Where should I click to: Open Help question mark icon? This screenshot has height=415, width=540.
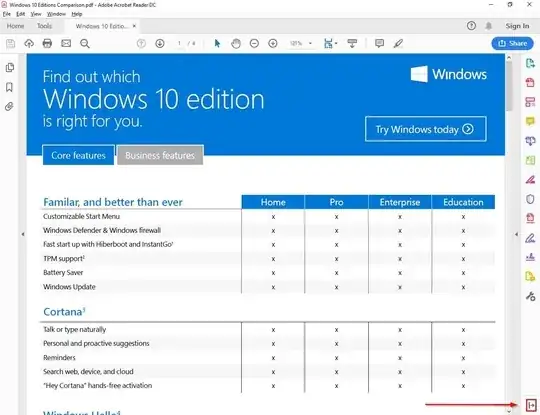point(471,26)
